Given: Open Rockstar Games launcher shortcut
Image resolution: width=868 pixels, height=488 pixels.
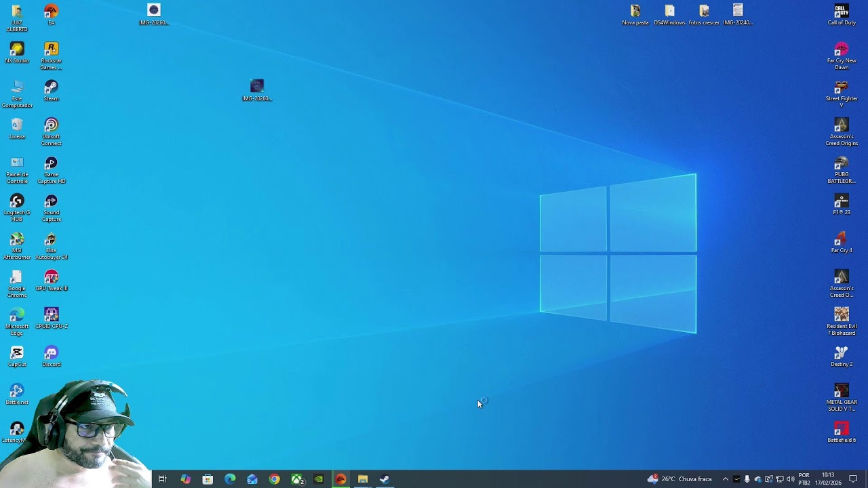Looking at the screenshot, I should click(x=51, y=56).
